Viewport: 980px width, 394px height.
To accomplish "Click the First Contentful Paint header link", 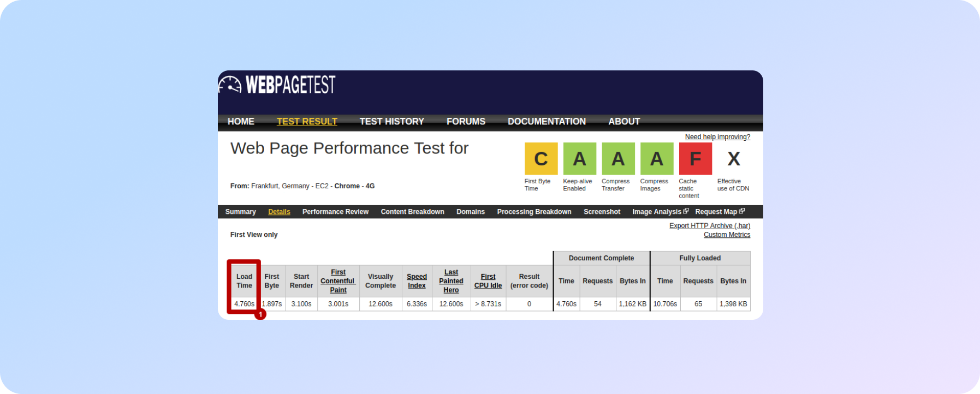I will (338, 281).
